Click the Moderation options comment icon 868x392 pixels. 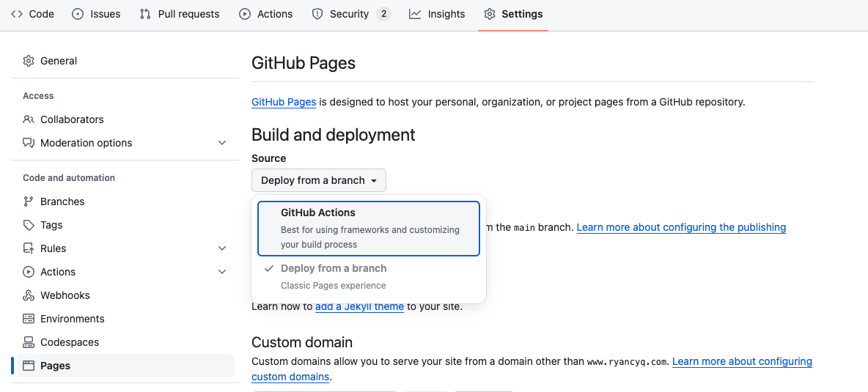tap(29, 143)
